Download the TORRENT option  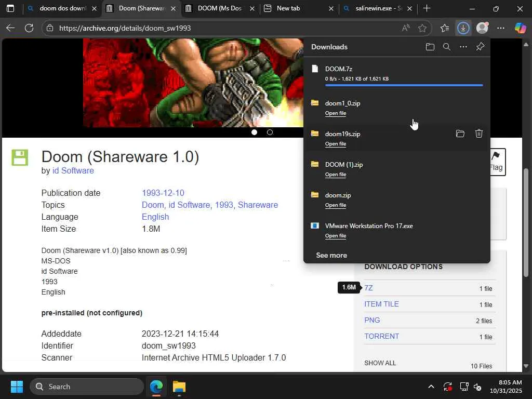(x=382, y=336)
